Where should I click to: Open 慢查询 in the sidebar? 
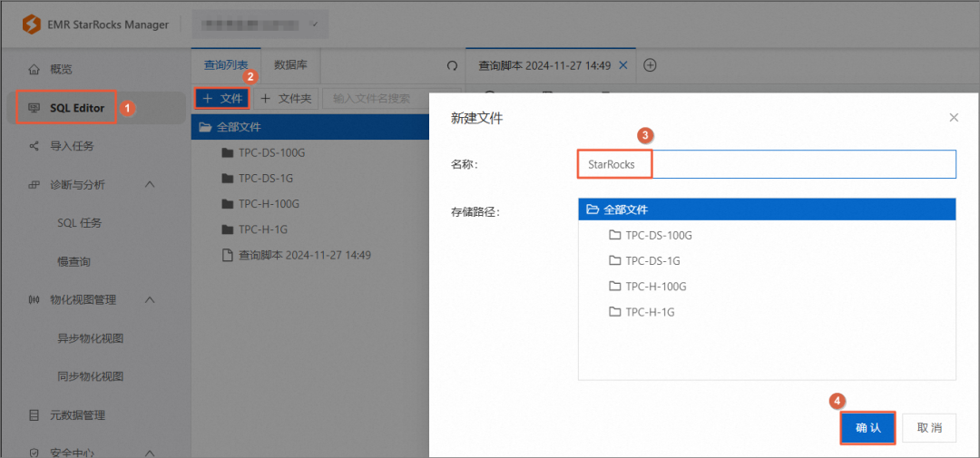(x=73, y=261)
